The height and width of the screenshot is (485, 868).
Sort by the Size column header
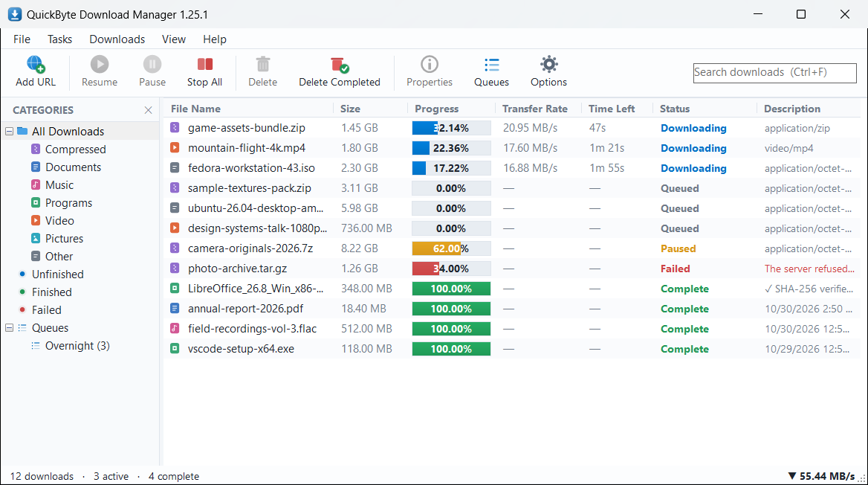click(x=370, y=109)
